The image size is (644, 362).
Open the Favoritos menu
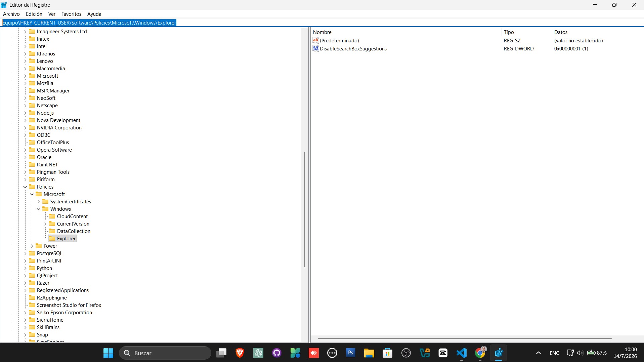point(71,14)
